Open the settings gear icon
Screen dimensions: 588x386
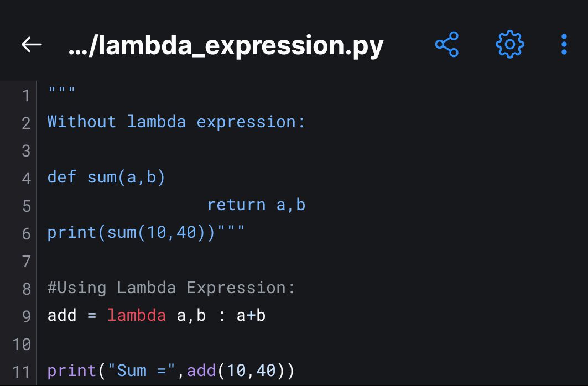[509, 45]
